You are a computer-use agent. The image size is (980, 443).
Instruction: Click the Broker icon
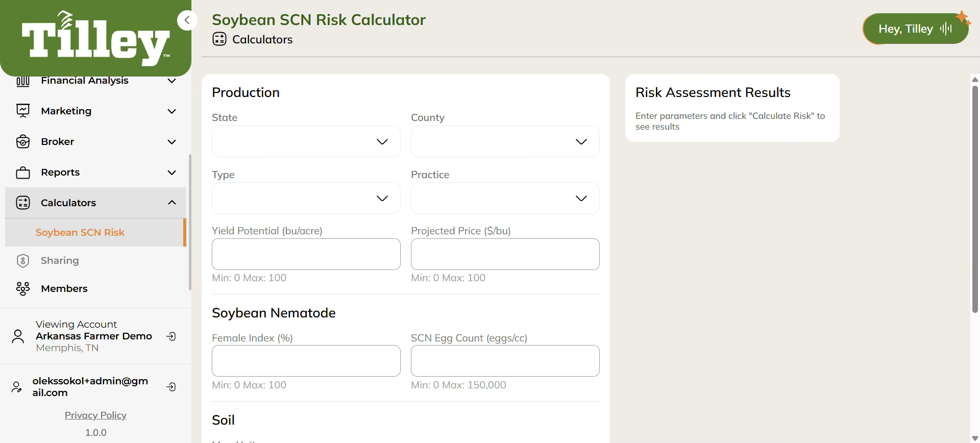[23, 141]
